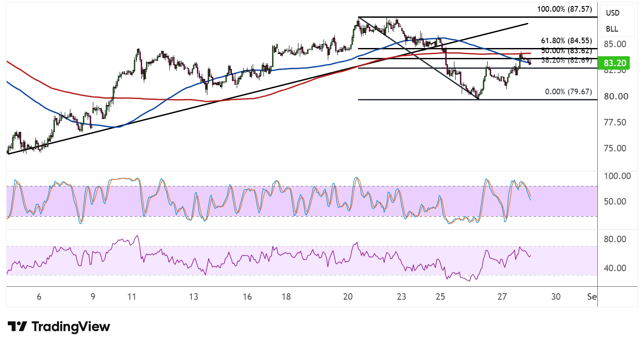Viewport: 644px width, 346px height.
Task: Click 85.00 on the price axis
Action: pos(615,44)
